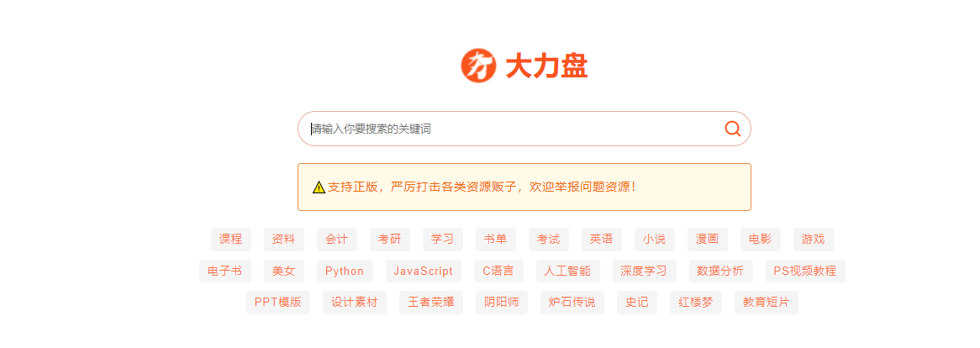This screenshot has height=348, width=980.
Task: Choose the C语言 tag
Action: pyautogui.click(x=498, y=272)
